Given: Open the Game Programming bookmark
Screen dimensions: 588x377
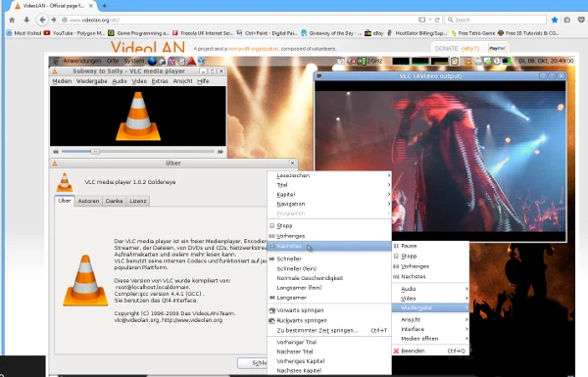Looking at the screenshot, I should click(x=138, y=33).
